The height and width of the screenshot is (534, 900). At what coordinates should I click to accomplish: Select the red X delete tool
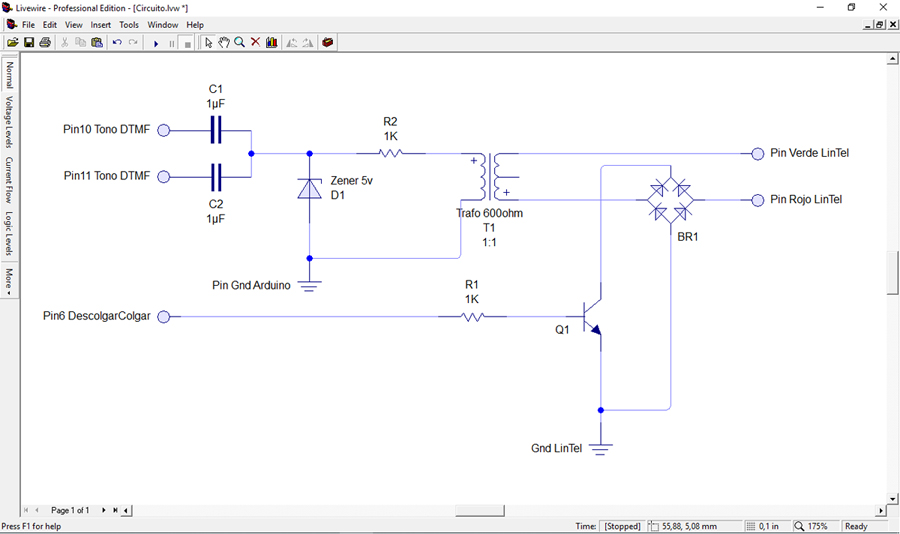pyautogui.click(x=255, y=42)
